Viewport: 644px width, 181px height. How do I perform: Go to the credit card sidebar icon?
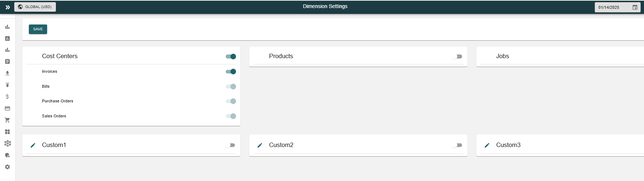click(7, 108)
